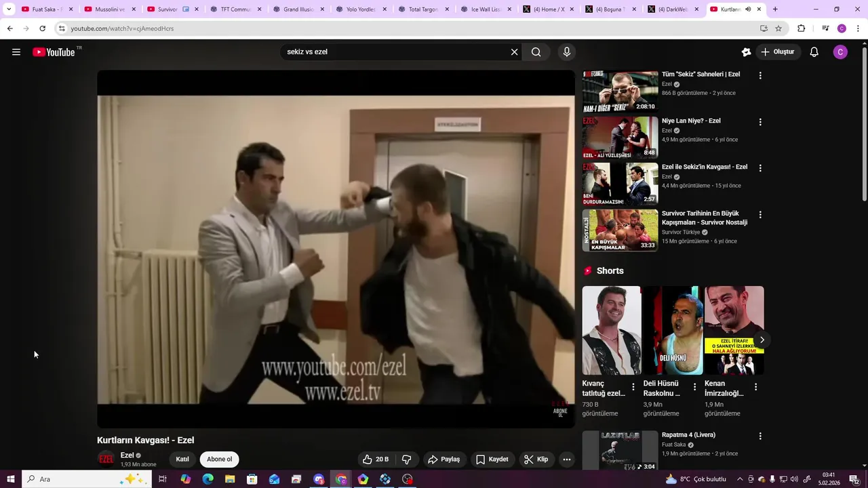Screen dimensions: 868x488
Task: Click the install/cast icon in address bar
Action: click(764, 28)
